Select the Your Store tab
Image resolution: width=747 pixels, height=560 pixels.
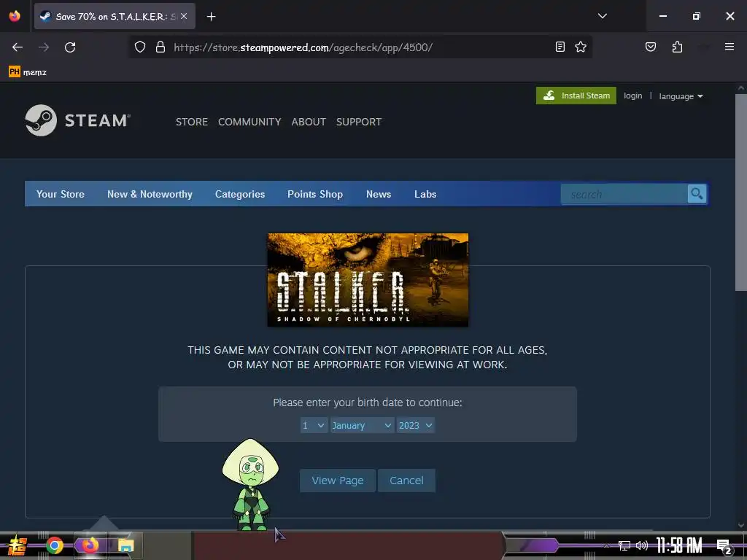point(61,194)
